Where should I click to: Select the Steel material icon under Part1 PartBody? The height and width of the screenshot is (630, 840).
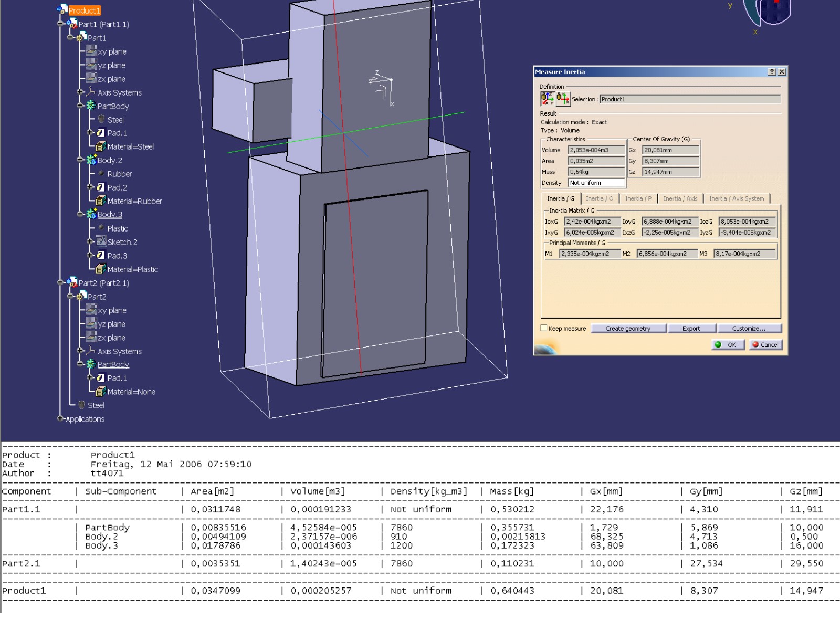coord(101,119)
